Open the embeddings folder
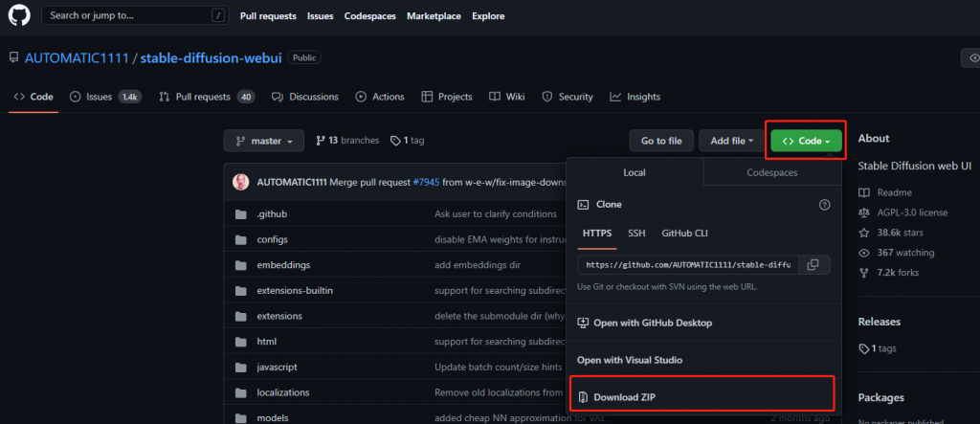 [x=283, y=265]
